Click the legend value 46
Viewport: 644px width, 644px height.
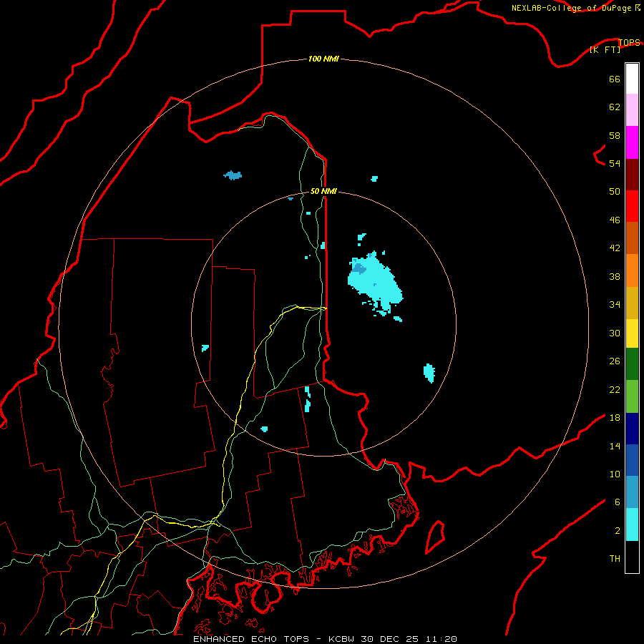615,220
